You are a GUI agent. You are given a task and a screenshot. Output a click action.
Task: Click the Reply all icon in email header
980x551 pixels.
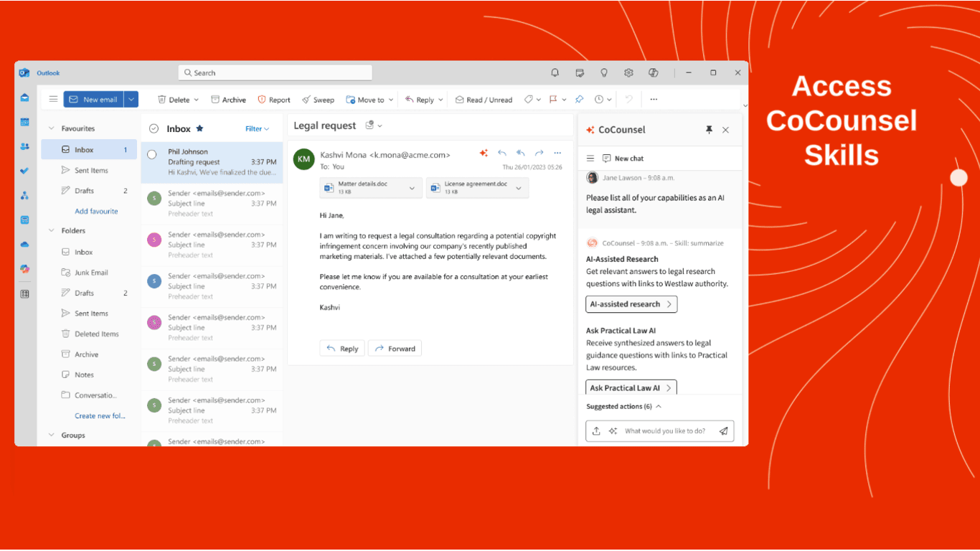point(521,153)
